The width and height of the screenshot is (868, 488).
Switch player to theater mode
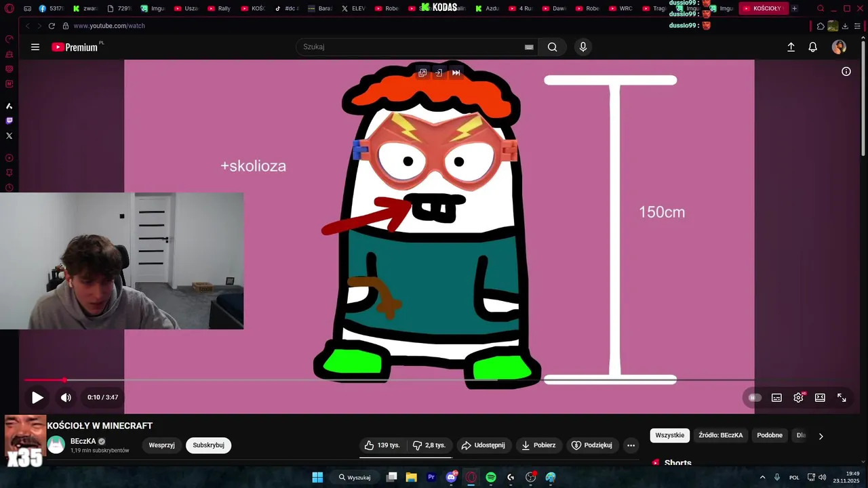[x=820, y=398]
